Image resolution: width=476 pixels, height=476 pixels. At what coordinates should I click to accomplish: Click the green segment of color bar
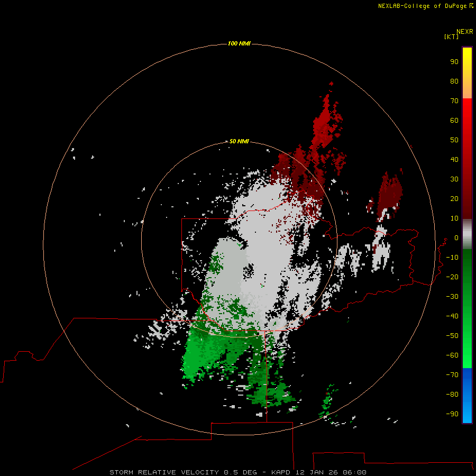467,308
